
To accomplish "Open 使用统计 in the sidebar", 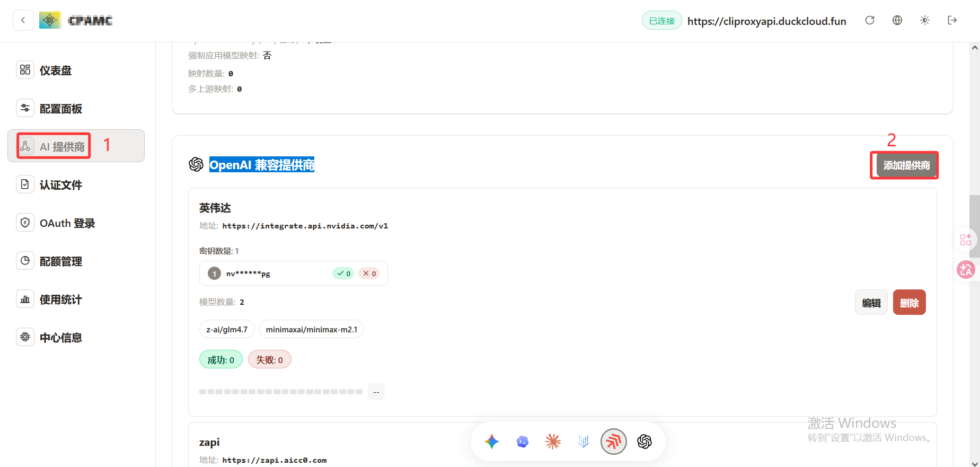I will coord(76,299).
